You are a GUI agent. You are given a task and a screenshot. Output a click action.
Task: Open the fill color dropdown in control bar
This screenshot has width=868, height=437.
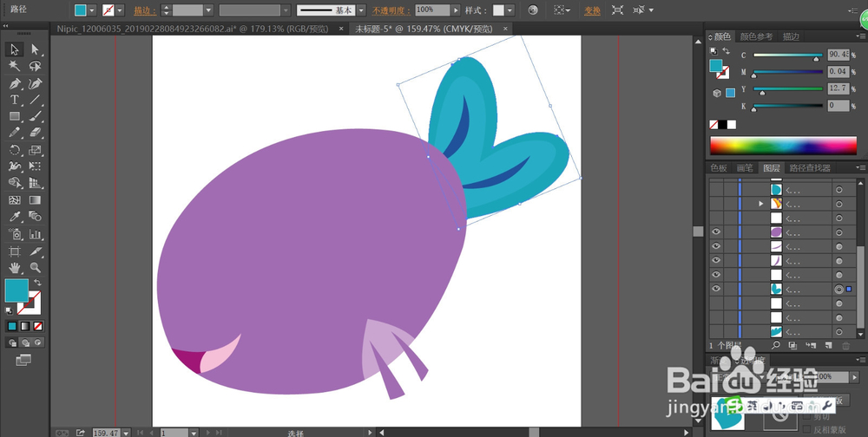point(94,10)
